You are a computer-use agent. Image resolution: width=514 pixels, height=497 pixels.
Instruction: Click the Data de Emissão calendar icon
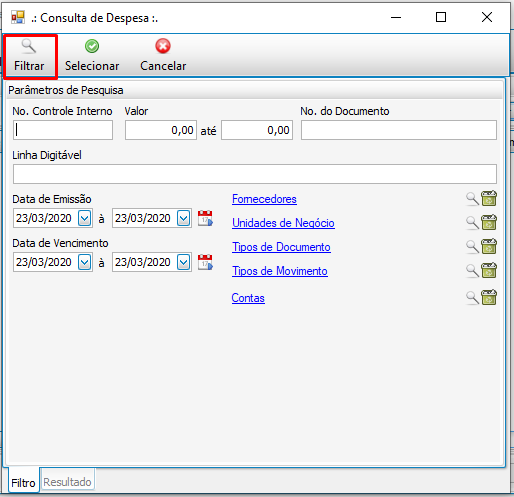coord(205,218)
